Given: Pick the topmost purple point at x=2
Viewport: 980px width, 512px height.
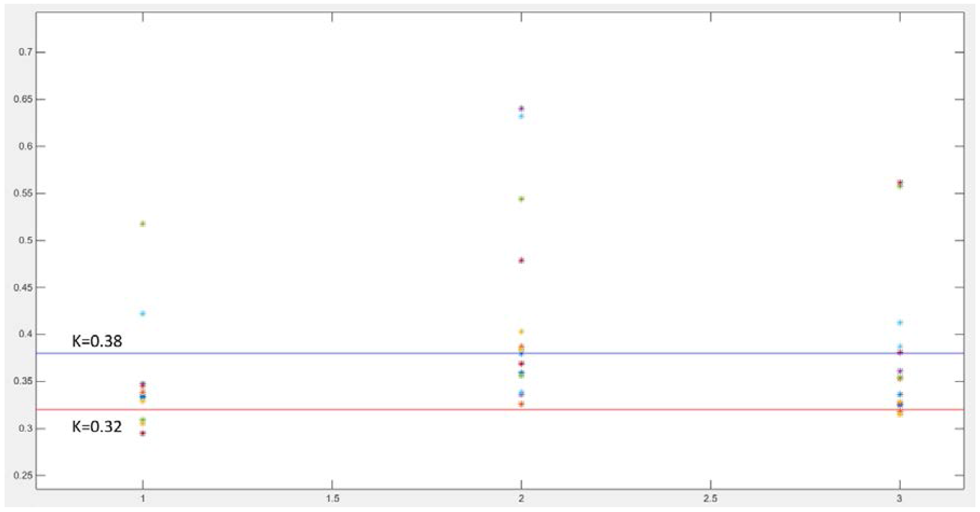Looking at the screenshot, I should tap(522, 108).
